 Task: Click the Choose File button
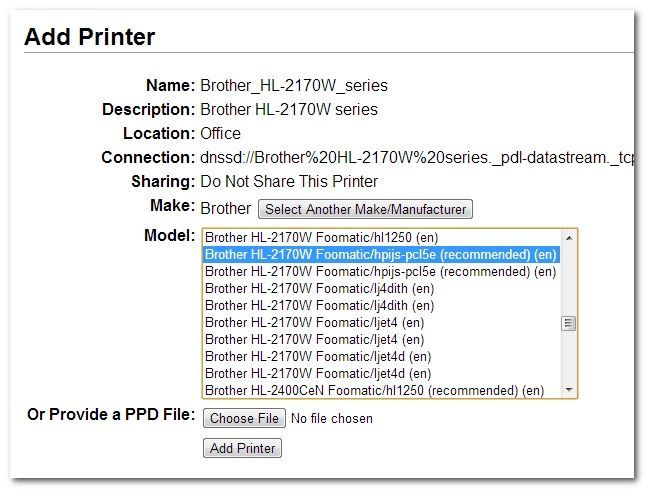(x=244, y=418)
